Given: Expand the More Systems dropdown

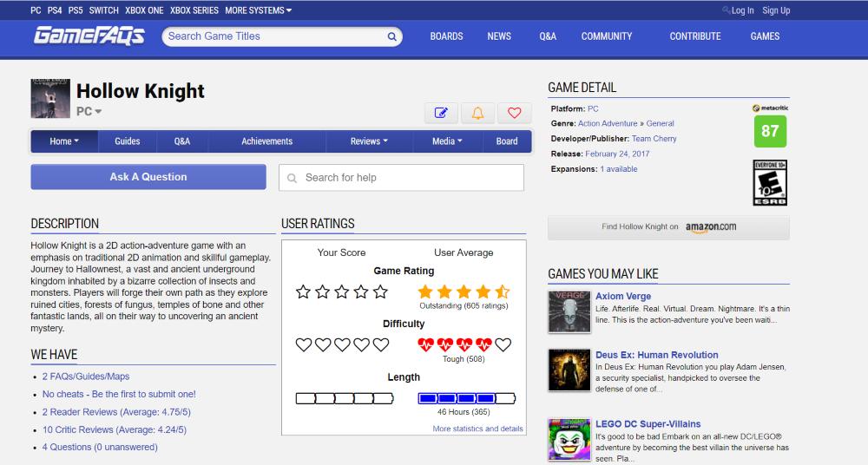Looking at the screenshot, I should 258,10.
